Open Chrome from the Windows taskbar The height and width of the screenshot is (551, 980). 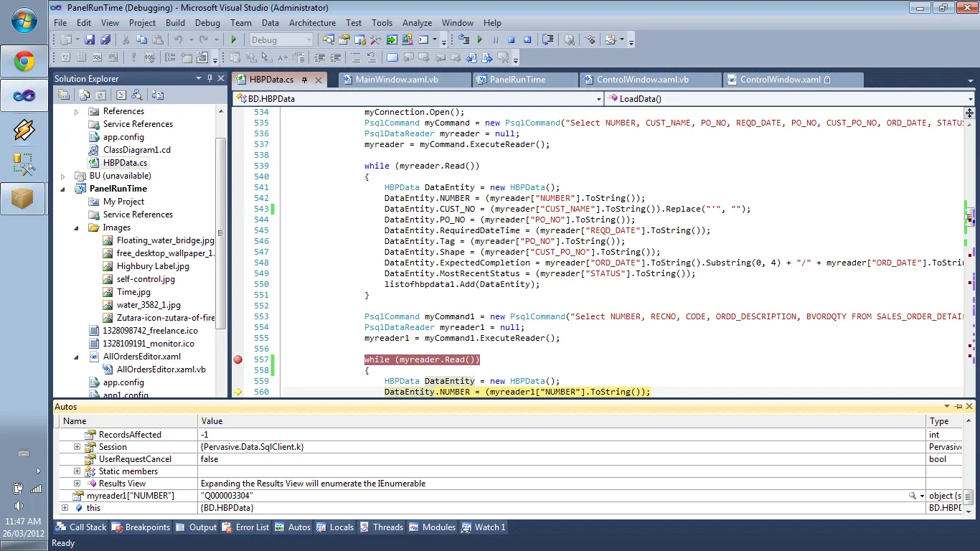pyautogui.click(x=24, y=62)
